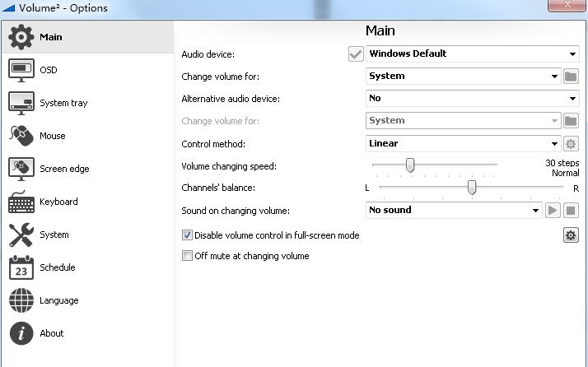Click the "Normal" speed label

coord(566,173)
